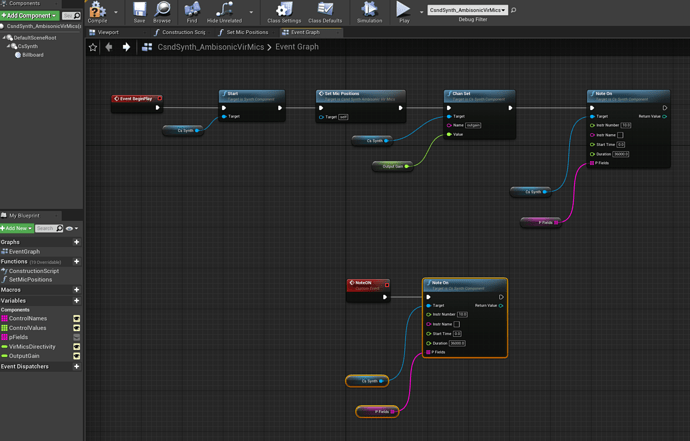Browse to asset in Content Browser
The image size is (690, 441).
pyautogui.click(x=161, y=12)
